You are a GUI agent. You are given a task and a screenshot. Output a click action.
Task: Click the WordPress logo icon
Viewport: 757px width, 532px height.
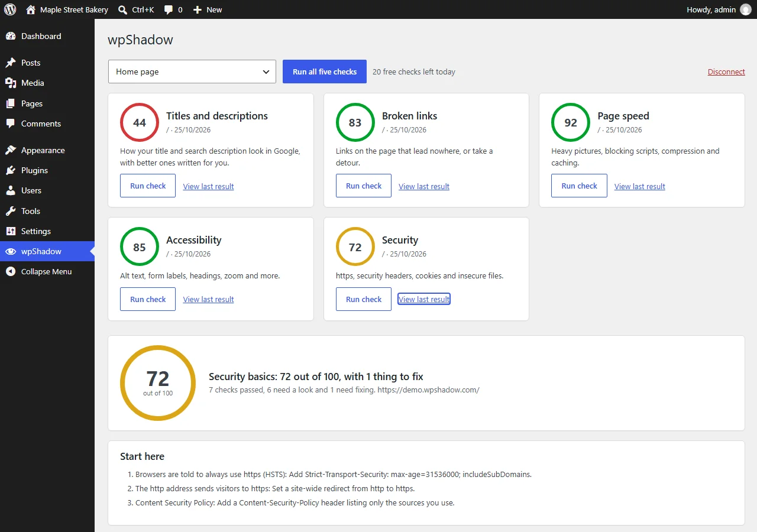click(10, 9)
